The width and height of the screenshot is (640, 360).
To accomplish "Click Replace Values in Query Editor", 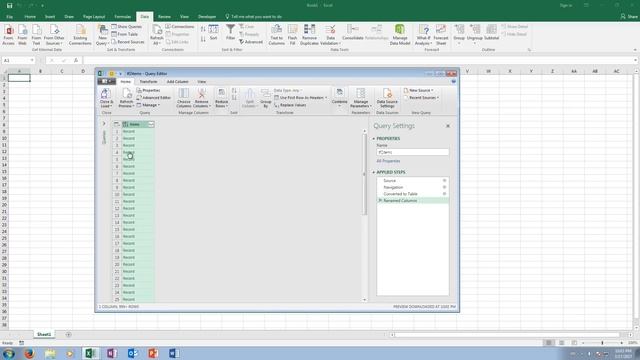I will (290, 105).
